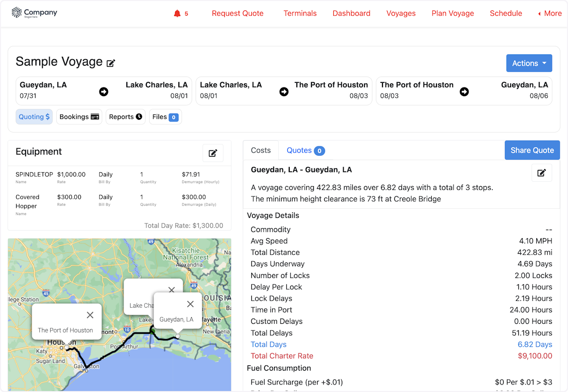This screenshot has height=392, width=568.
Task: Open the Reports tab
Action: click(125, 117)
